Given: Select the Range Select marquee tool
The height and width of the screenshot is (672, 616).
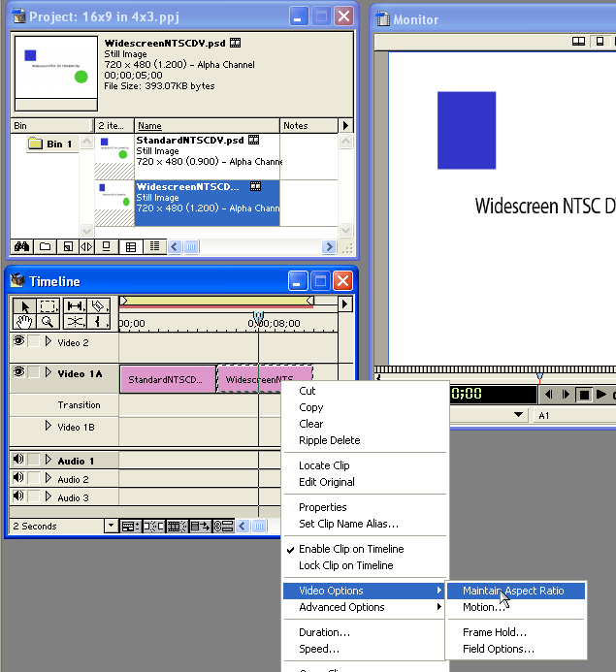Looking at the screenshot, I should pos(48,305).
